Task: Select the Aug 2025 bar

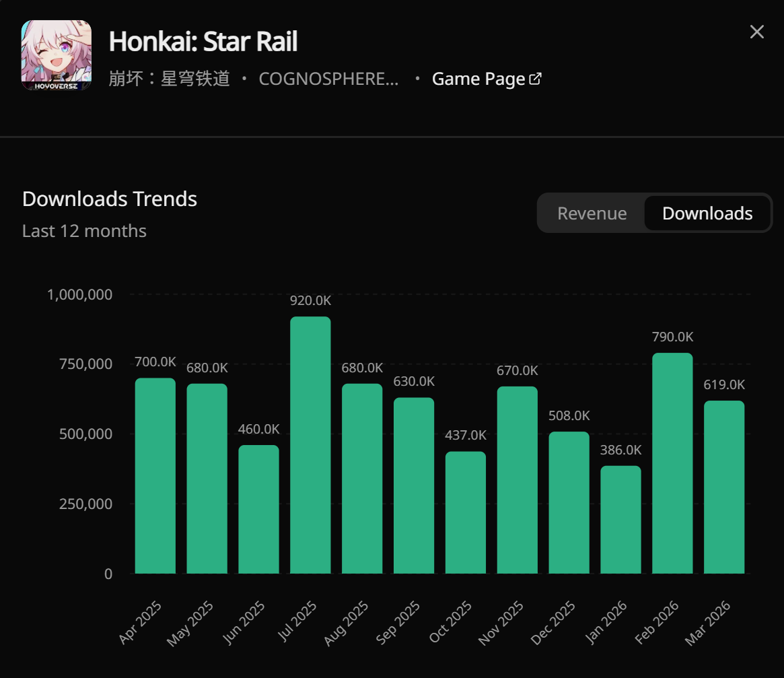Action: point(362,479)
